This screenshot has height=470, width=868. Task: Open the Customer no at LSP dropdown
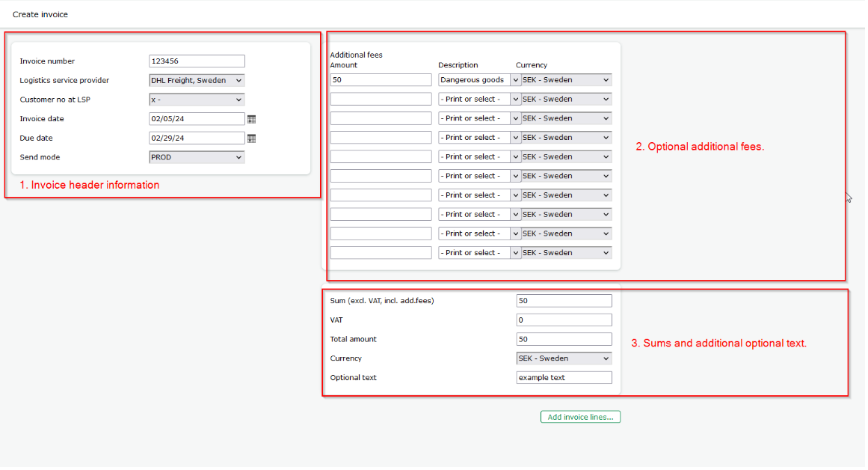point(197,100)
